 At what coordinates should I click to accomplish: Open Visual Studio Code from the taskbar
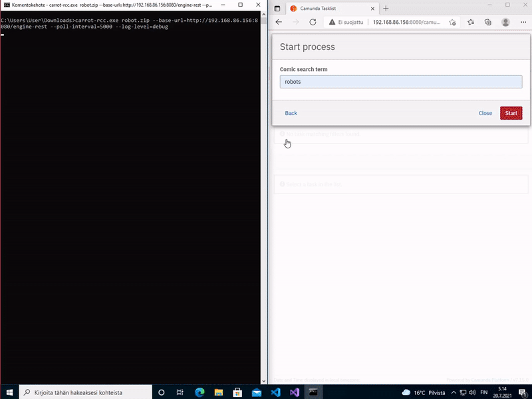(275, 392)
